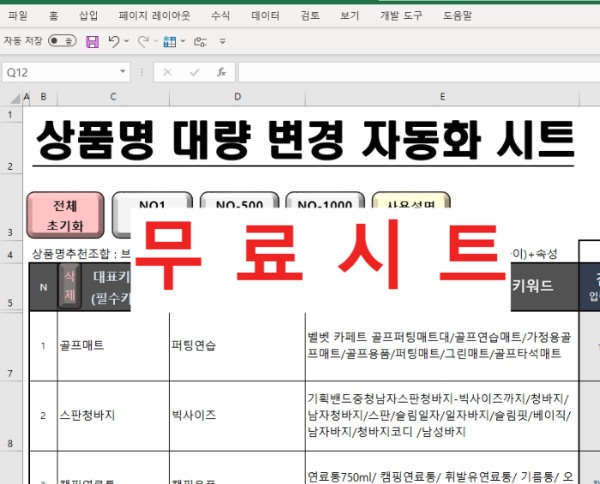Click the 상품명추천조합 text row

[x=81, y=254]
